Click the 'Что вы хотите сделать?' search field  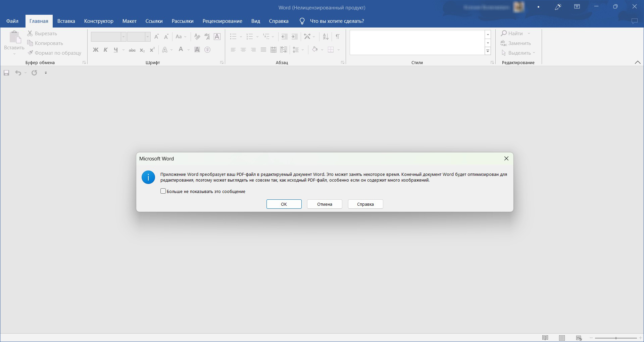pos(337,21)
